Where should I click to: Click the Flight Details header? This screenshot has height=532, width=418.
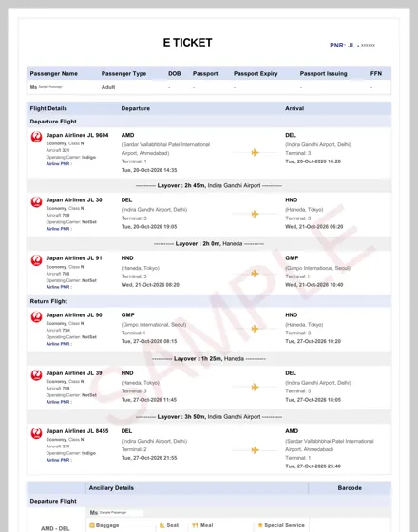click(48, 108)
